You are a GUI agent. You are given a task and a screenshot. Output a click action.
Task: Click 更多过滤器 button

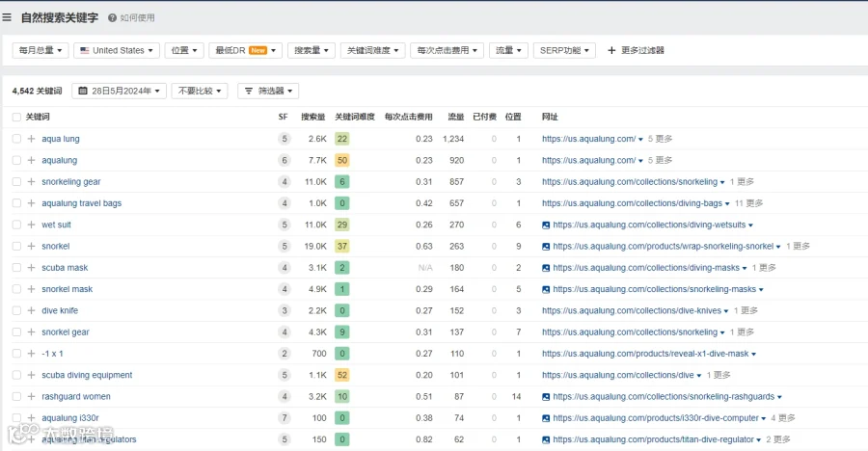[x=636, y=50]
